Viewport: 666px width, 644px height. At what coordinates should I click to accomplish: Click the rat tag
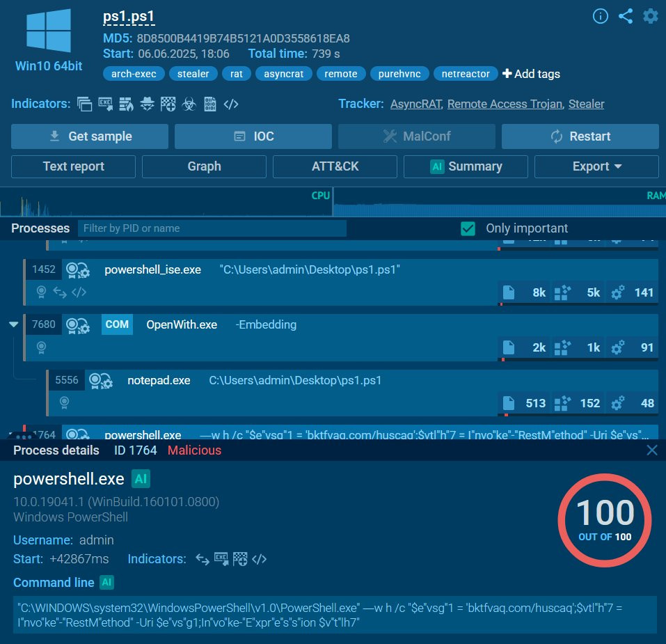pyautogui.click(x=237, y=74)
